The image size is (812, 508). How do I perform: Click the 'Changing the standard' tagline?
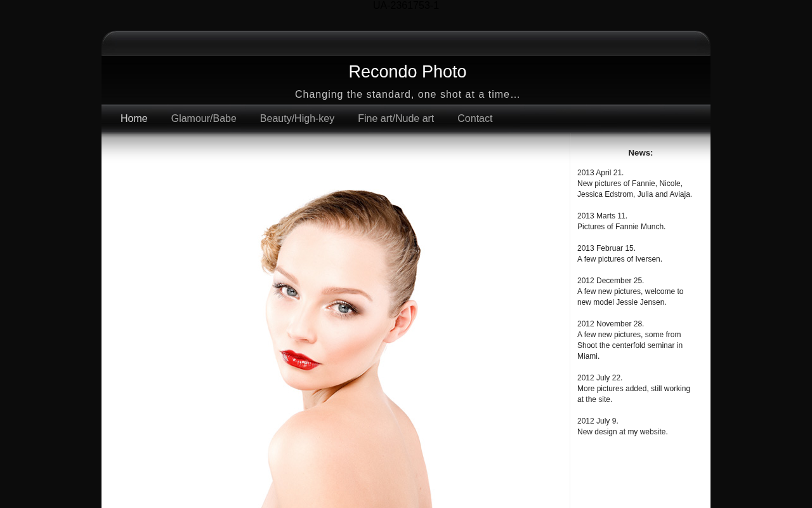pos(407,95)
